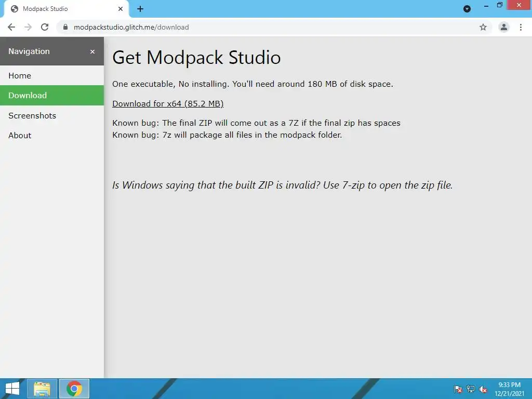Click the network status tray icon
This screenshot has height=399, width=532.
pos(471,389)
